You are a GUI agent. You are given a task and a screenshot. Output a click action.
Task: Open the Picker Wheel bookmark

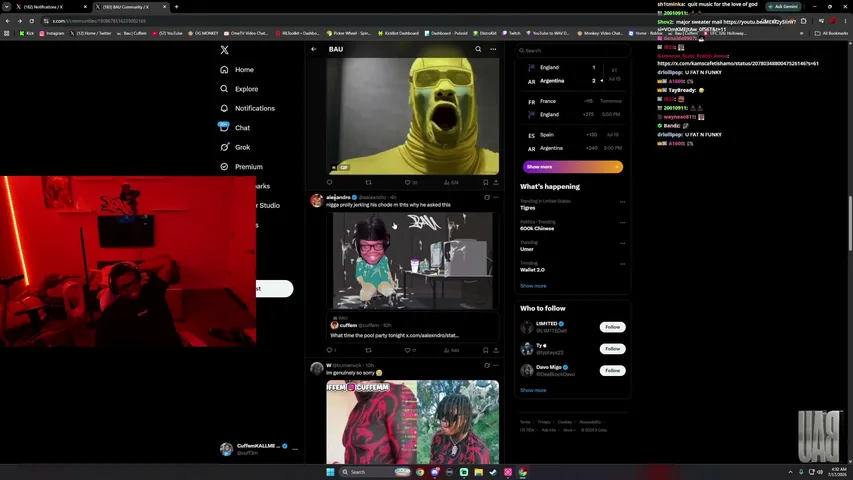(348, 33)
